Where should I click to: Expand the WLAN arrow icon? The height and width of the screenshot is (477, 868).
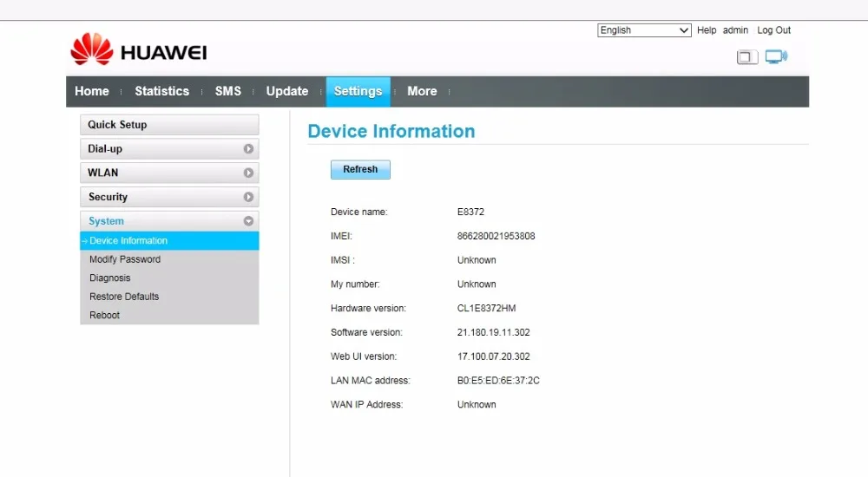pos(248,173)
